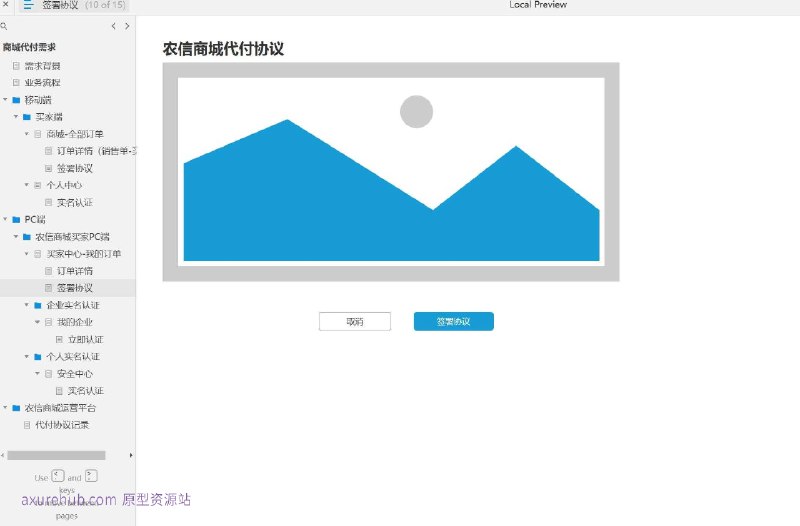This screenshot has height=526, width=800.
Task: Click the scrollbar left arrow in sidebar
Action: tap(3, 455)
